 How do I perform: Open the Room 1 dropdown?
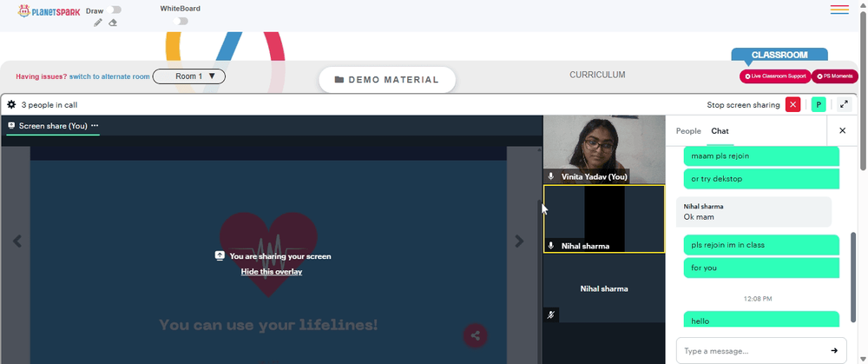click(x=188, y=76)
